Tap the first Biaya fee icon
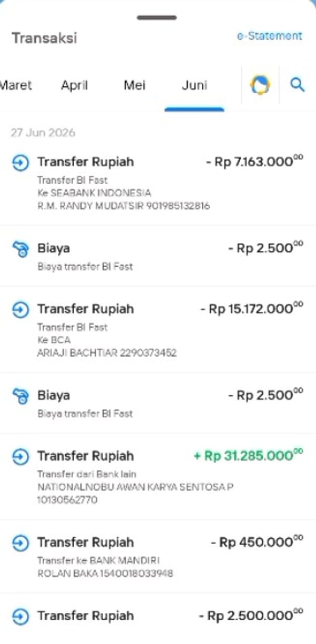The height and width of the screenshot is (644, 316). point(20,249)
